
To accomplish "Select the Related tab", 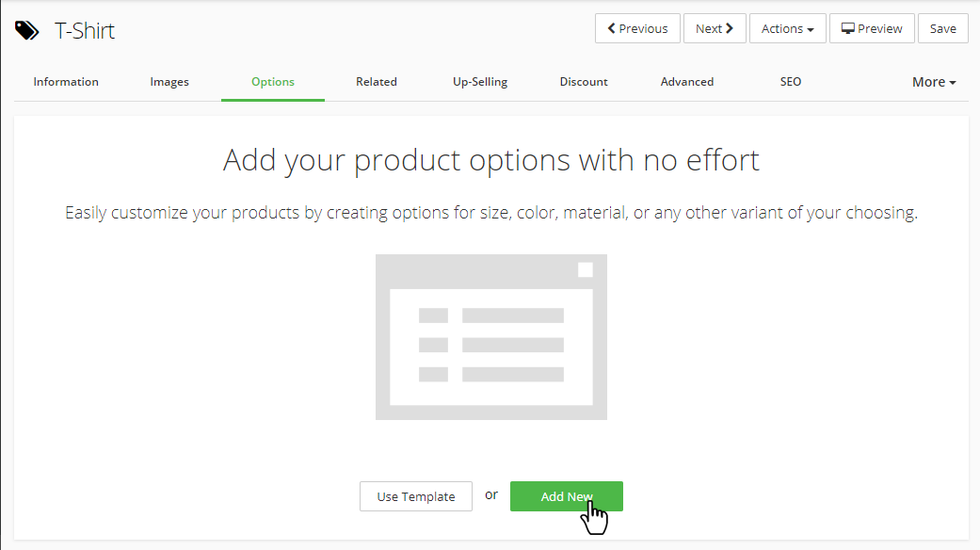I will click(376, 82).
